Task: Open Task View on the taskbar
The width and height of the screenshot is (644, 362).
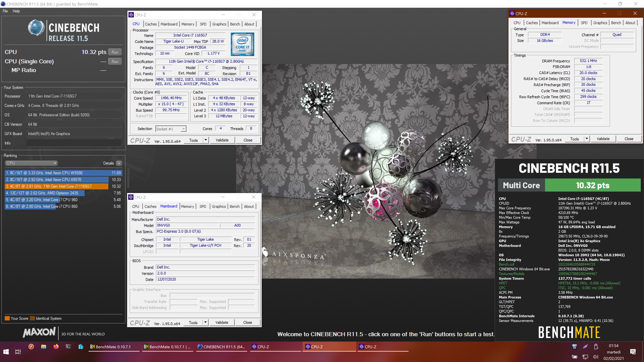Action: coord(18,352)
